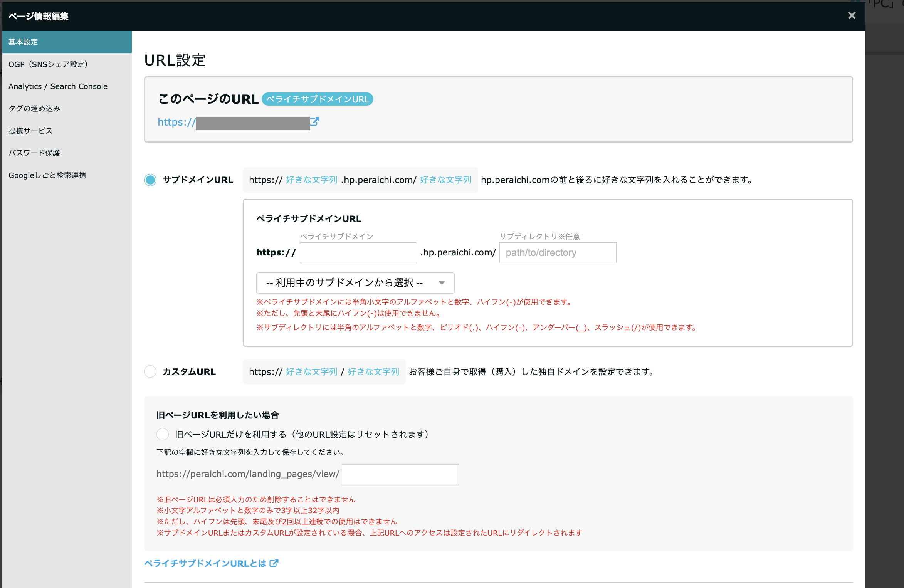This screenshot has width=904, height=588.
Task: Click サブドメインURL example URL pattern
Action: pos(360,180)
